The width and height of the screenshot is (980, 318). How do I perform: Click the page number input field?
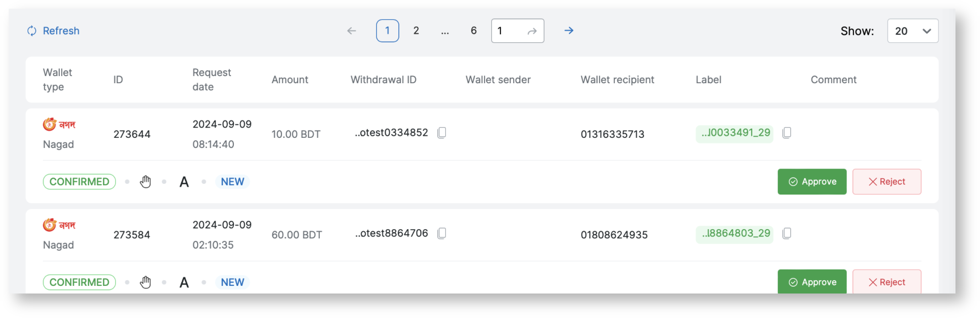click(508, 31)
